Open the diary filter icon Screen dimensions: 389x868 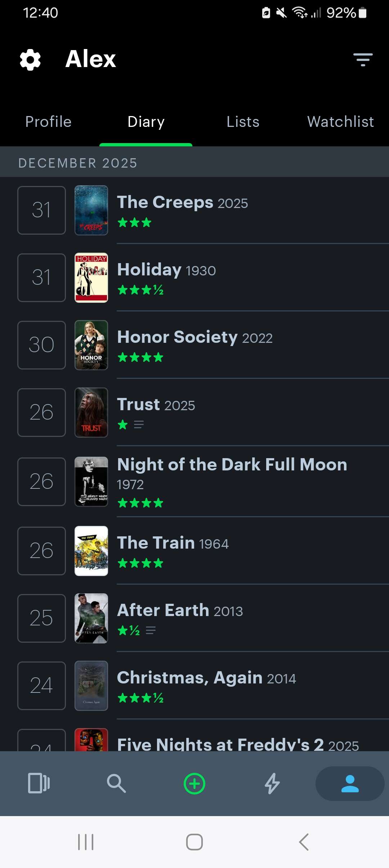(x=363, y=59)
